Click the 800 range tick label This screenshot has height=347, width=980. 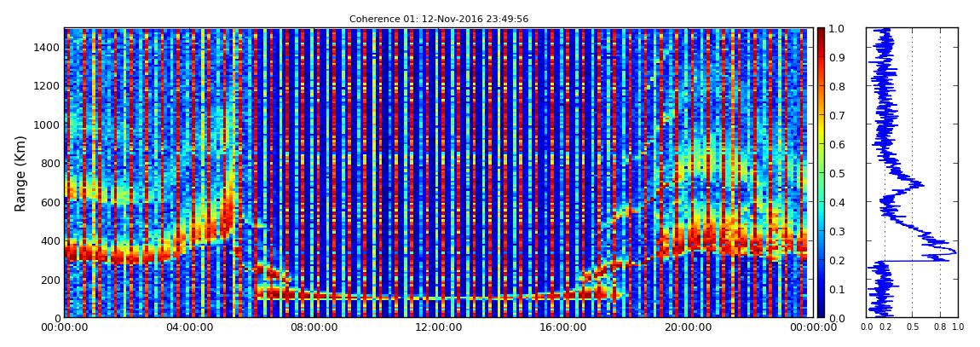tap(50, 163)
